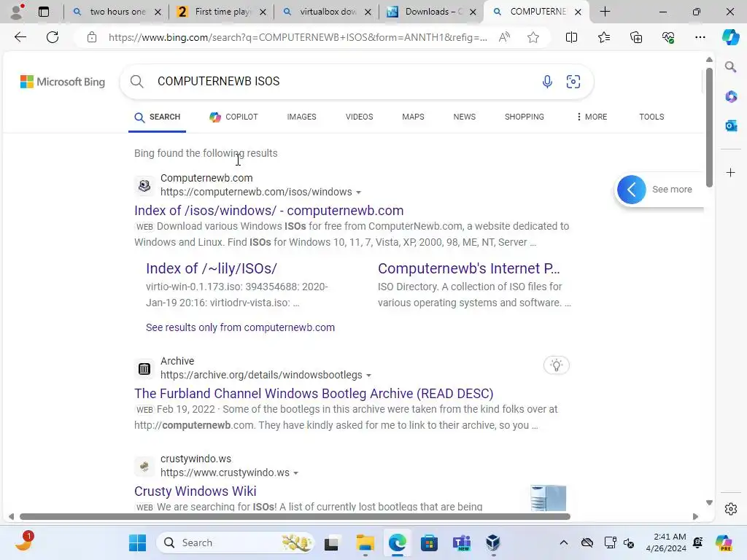Click the vertical page scrollbar thumb
Image resolution: width=747 pixels, height=560 pixels.
point(709,128)
